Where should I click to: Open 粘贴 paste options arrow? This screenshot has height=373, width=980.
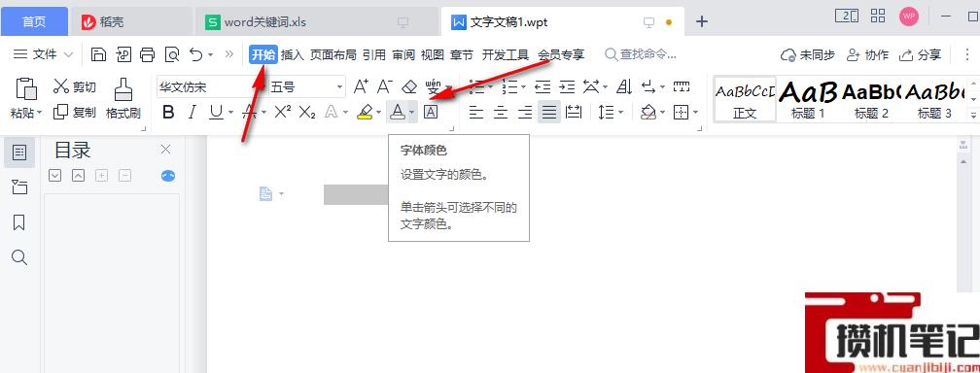[39, 113]
